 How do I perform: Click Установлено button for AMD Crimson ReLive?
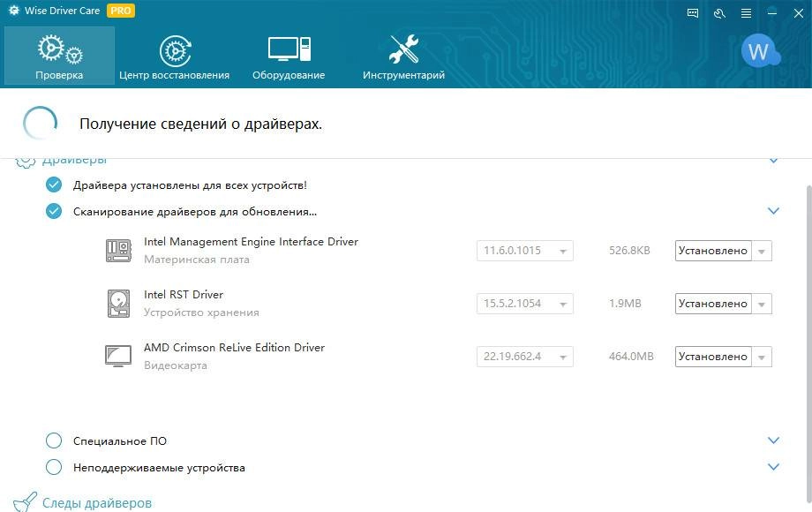point(713,357)
